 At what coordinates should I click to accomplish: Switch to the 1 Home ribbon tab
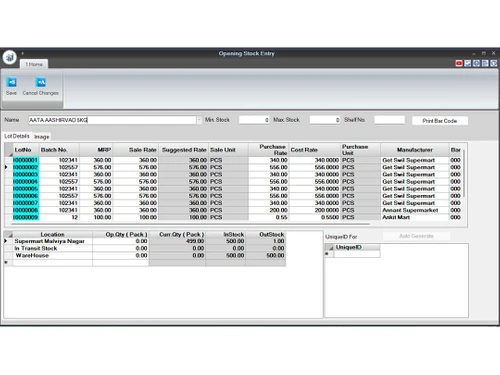pos(34,64)
